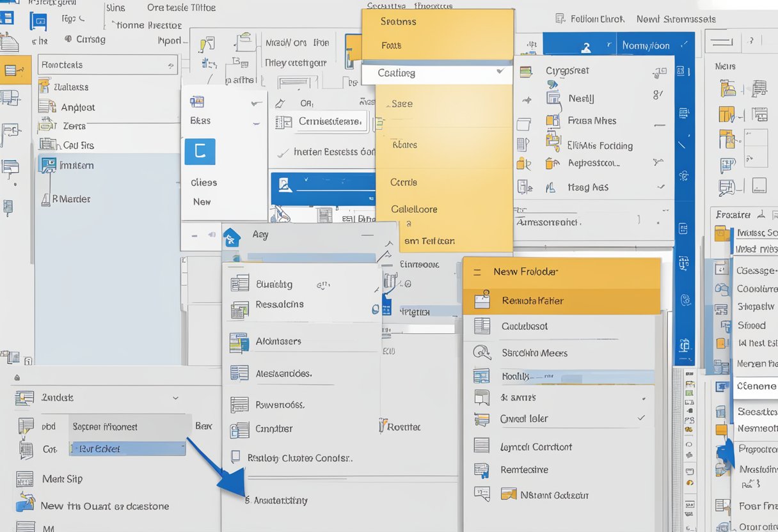Select Cocluebesot in the New Froloder menu

(x=525, y=326)
